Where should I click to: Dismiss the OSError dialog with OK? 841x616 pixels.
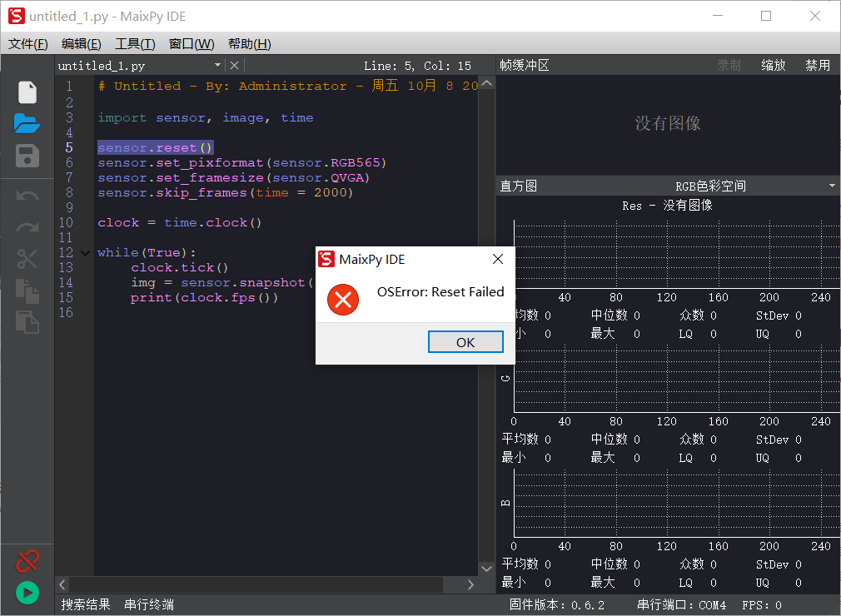(x=465, y=341)
